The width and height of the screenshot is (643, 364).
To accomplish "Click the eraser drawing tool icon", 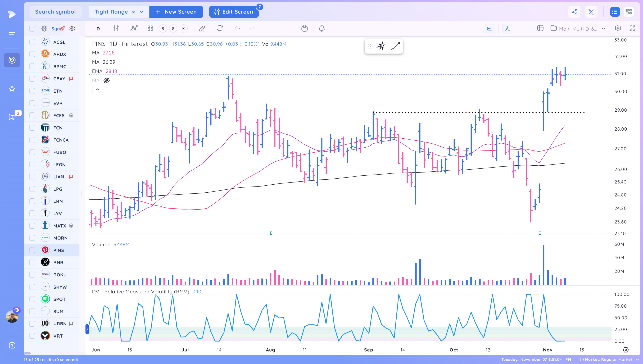I will click(x=202, y=28).
